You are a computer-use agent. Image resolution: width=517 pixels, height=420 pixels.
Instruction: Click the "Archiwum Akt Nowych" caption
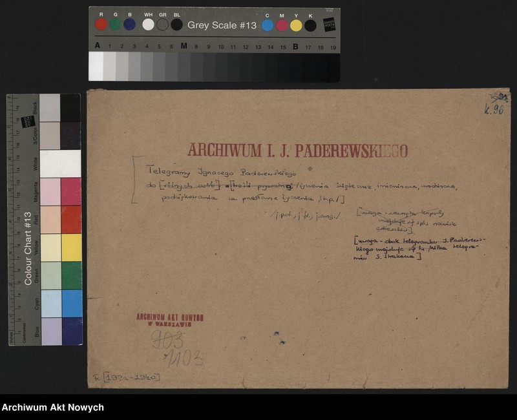[53, 408]
